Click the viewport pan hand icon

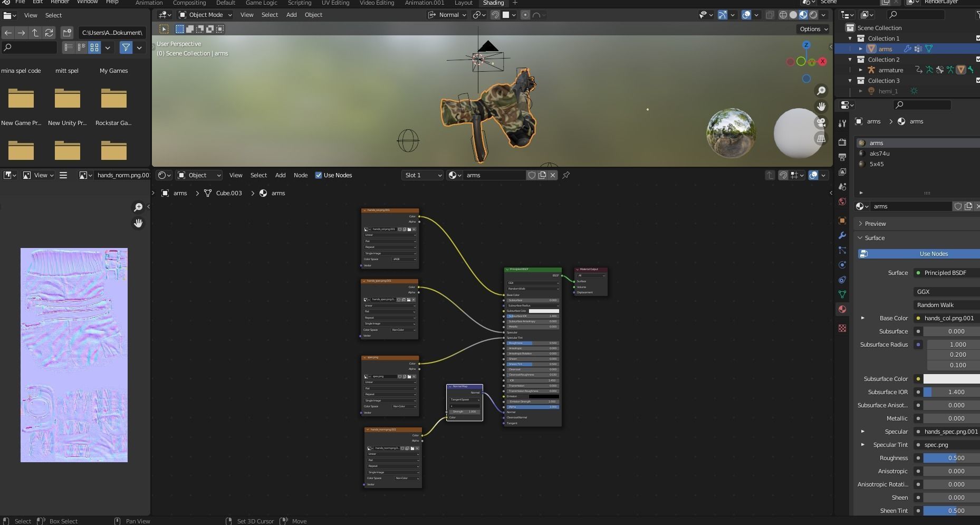pos(821,107)
